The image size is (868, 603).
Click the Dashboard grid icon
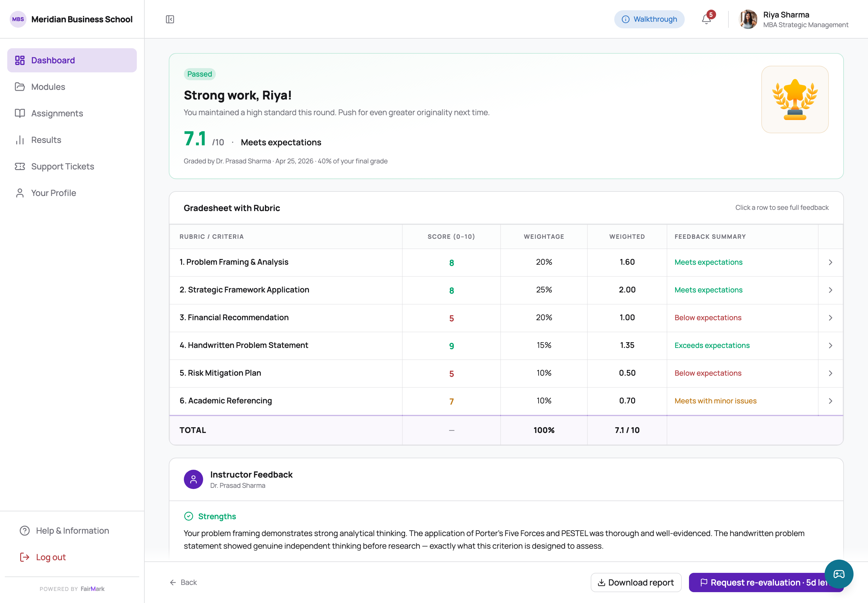(20, 61)
